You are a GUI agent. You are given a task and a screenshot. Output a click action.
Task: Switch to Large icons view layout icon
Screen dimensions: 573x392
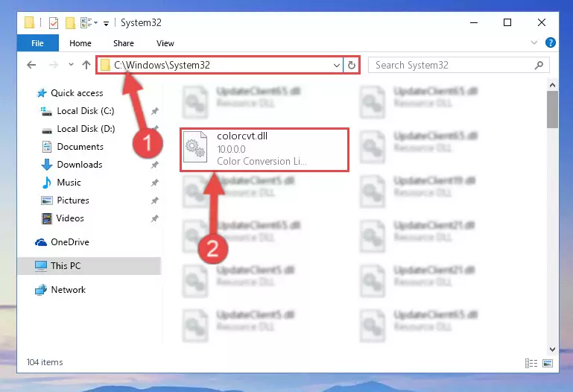(548, 363)
